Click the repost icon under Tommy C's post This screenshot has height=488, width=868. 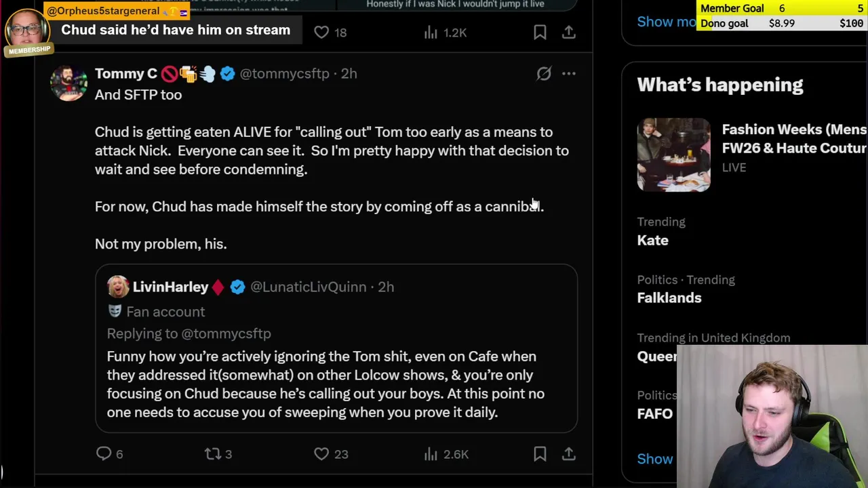tap(213, 453)
